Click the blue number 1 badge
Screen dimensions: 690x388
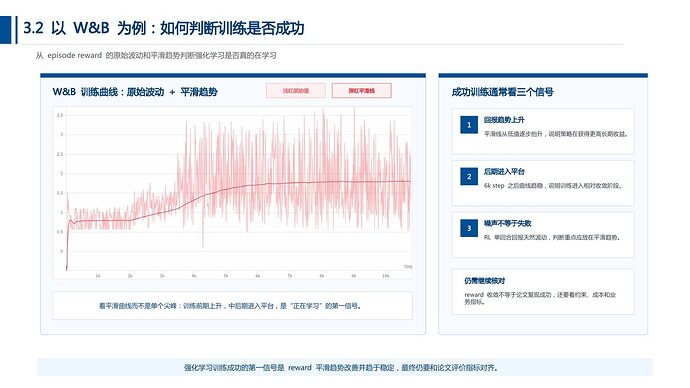pos(469,124)
